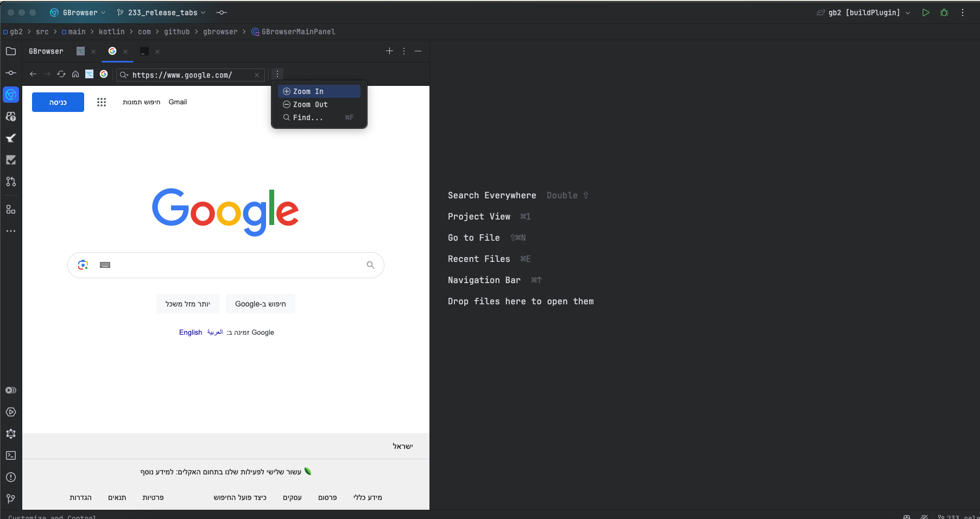Open the speaker-like icon above Services icon
This screenshot has width=980, height=519.
point(11,390)
